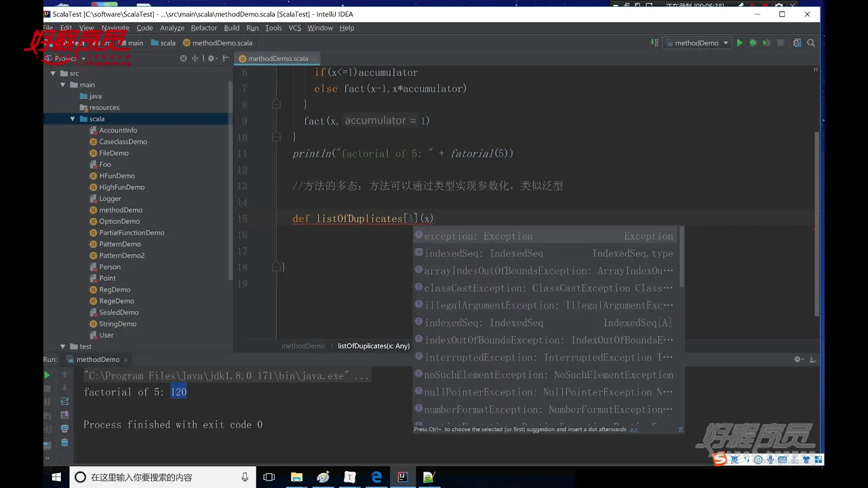
Task: Select 'classCastException' completion suggestion
Action: 546,288
